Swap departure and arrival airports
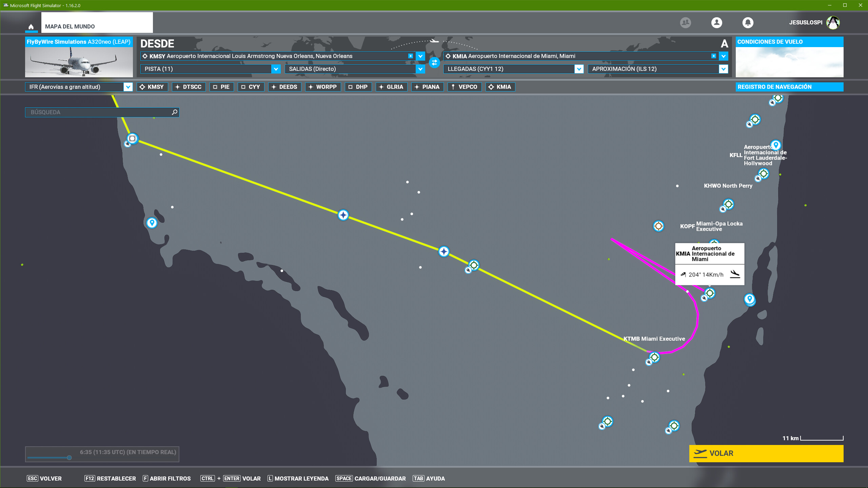The image size is (868, 488). (x=434, y=63)
